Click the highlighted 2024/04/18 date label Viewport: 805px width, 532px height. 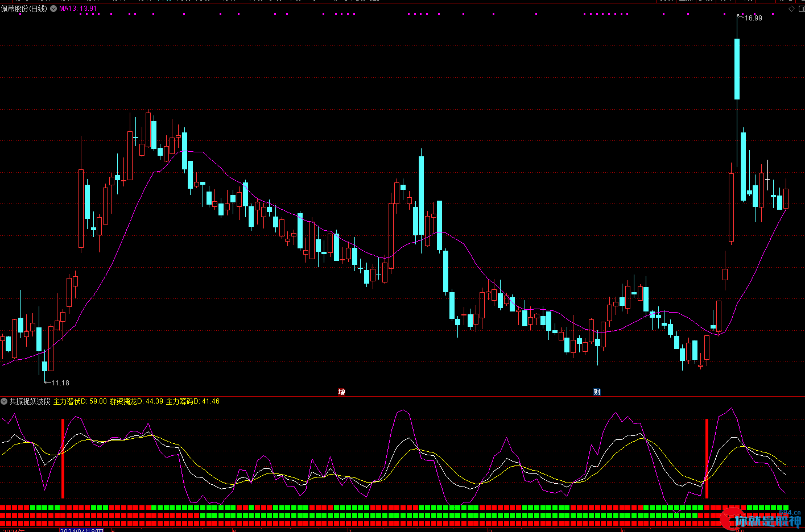(82, 531)
